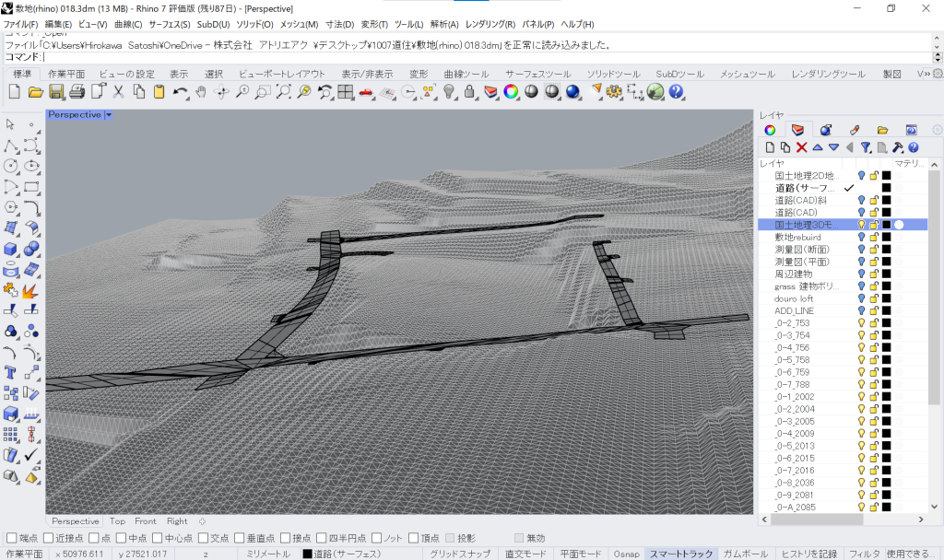The width and height of the screenshot is (944, 560).
Task: Click the four viewports layout icon
Action: point(346,92)
